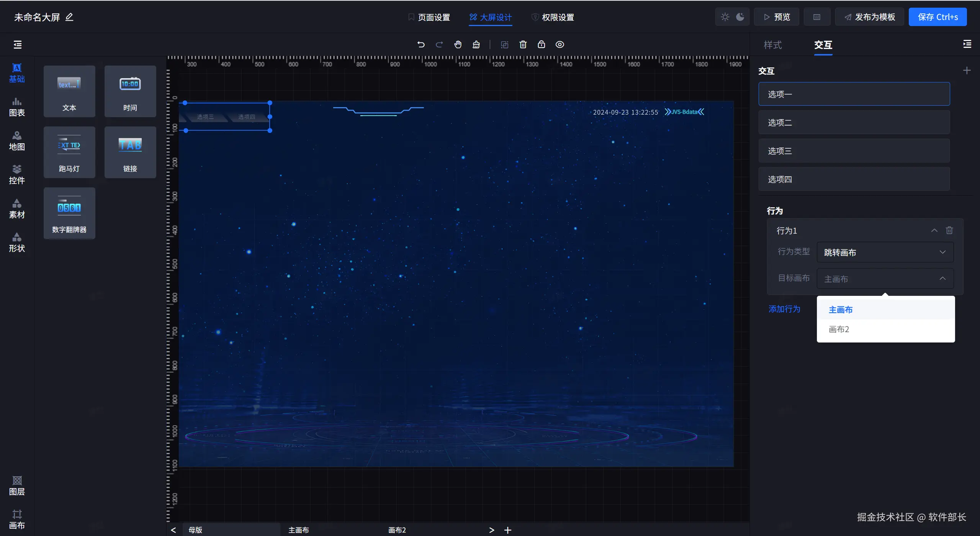Image resolution: width=980 pixels, height=536 pixels.
Task: Click the trash delete icon in toolbar
Action: 523,44
